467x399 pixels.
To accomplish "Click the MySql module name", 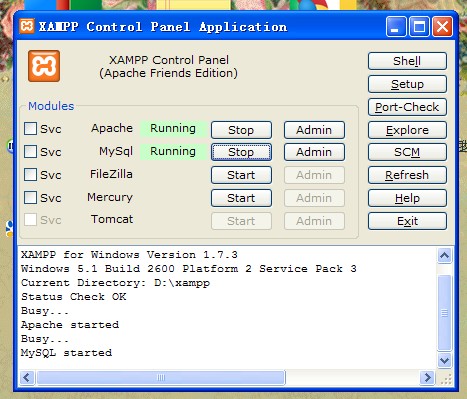I will 116,152.
